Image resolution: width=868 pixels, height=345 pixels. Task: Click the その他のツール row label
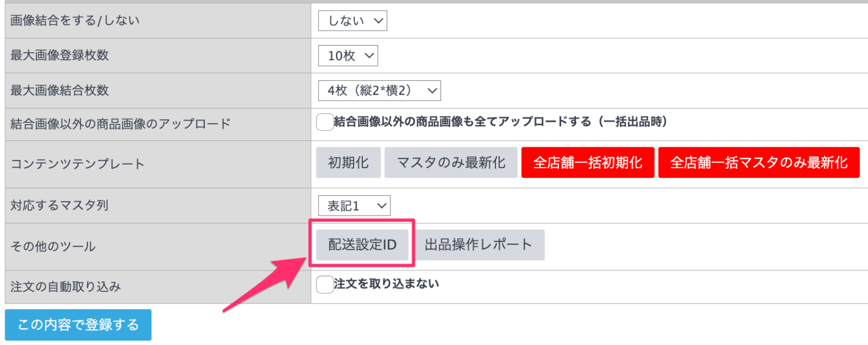53,247
